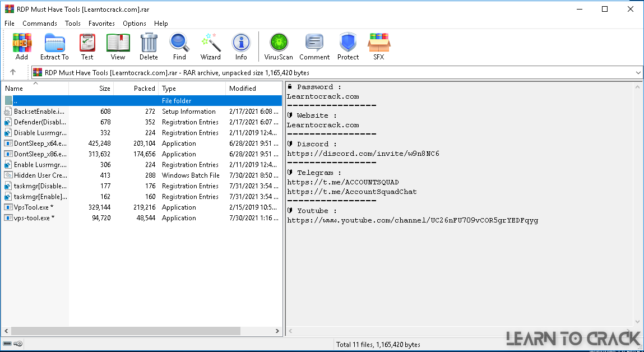This screenshot has width=644, height=352.
Task: Open the parent folder entry in the file list
Action: click(x=34, y=100)
